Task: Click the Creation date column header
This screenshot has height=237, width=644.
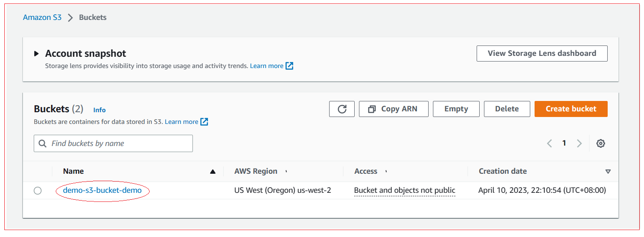Action: (503, 171)
